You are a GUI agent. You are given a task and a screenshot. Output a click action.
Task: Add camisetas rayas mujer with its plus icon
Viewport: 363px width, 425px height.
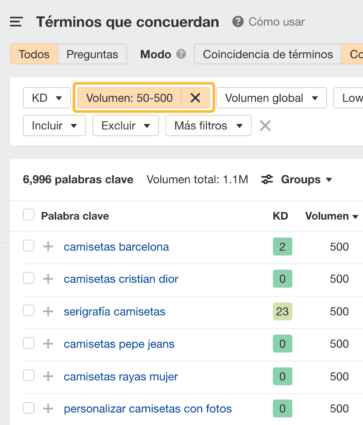tap(48, 376)
